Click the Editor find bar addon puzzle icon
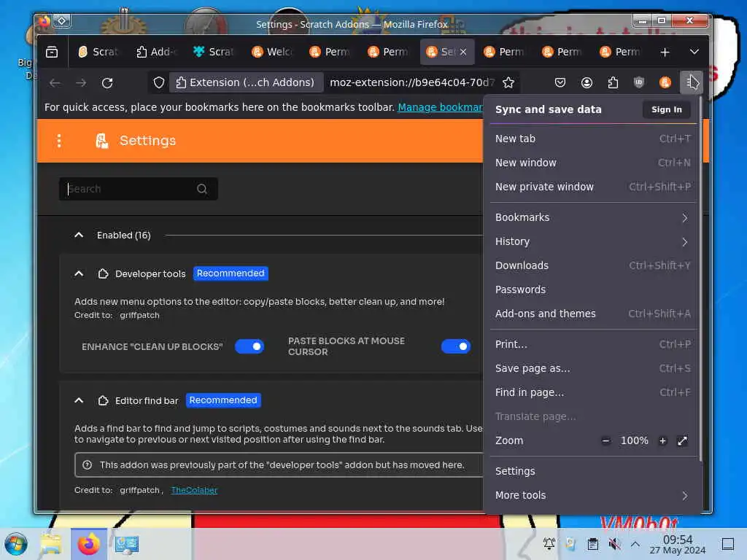 pos(103,400)
